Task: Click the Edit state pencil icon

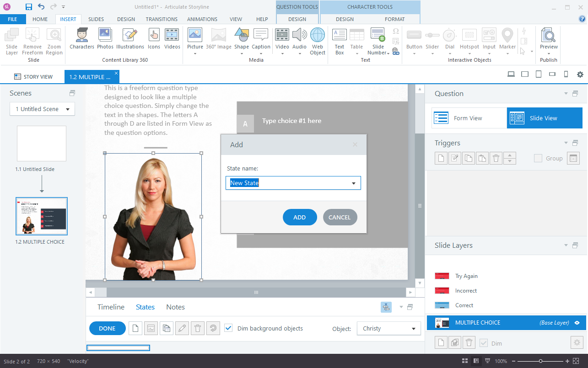Action: coord(182,328)
